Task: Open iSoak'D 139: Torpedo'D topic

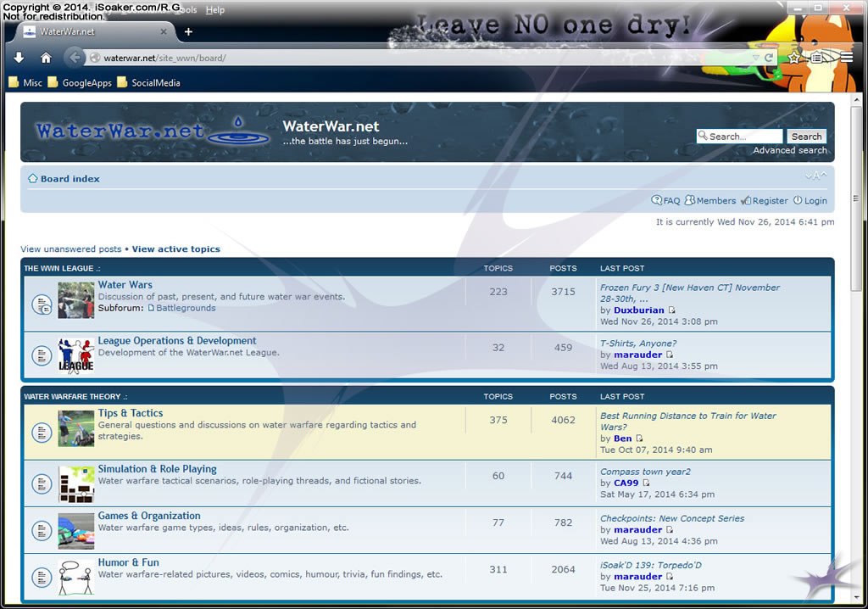Action: [x=651, y=565]
